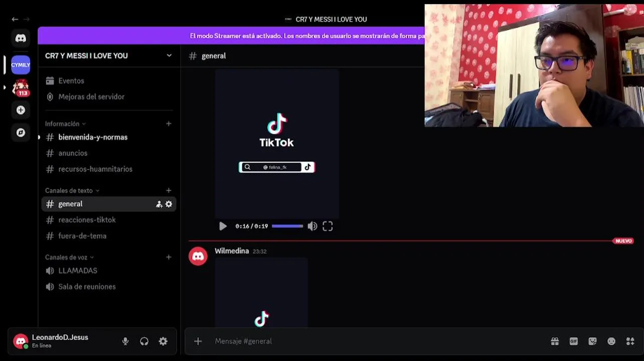The height and width of the screenshot is (361, 644).
Task: Open Wilmedina's avatar profile
Action: (198, 256)
